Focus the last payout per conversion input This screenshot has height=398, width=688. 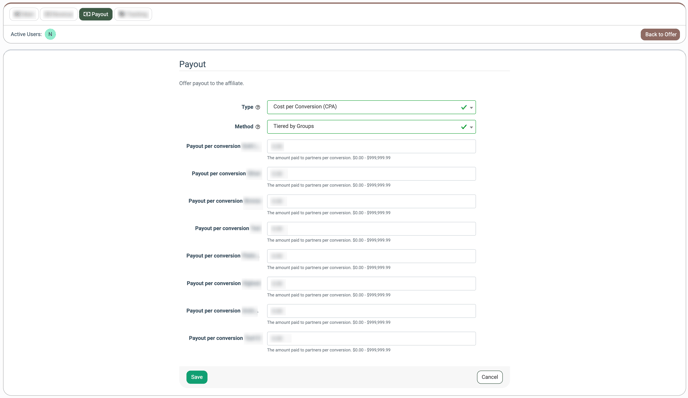coord(371,338)
